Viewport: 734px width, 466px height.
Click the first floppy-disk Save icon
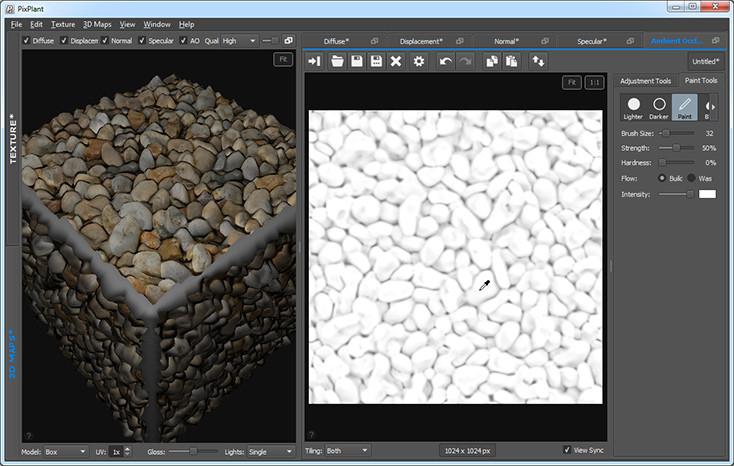pos(357,61)
